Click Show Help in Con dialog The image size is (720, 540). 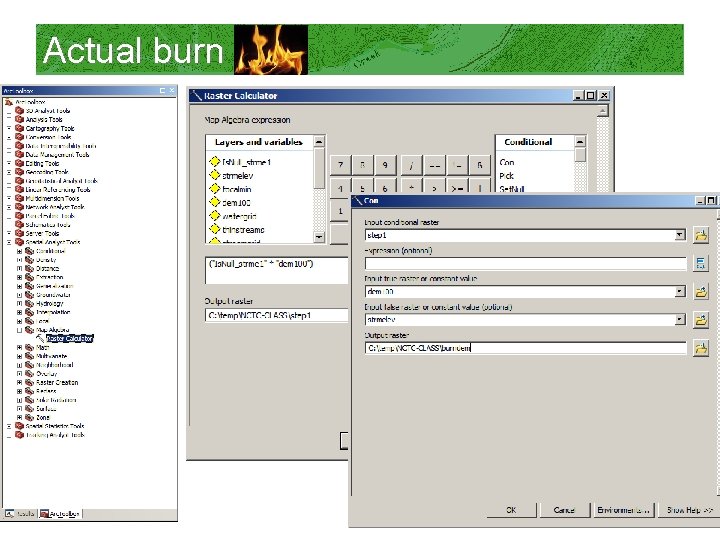coord(689,510)
